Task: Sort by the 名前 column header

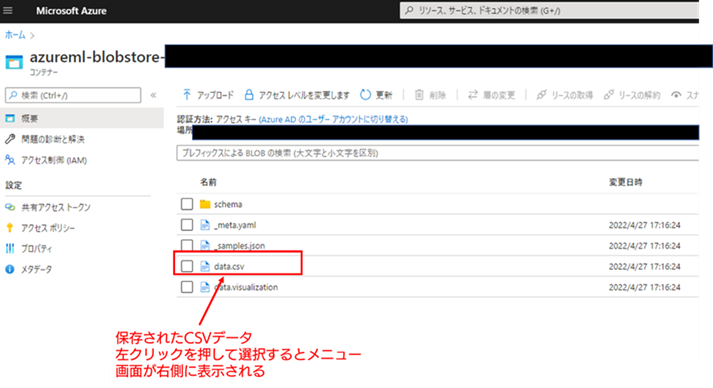Action: pyautogui.click(x=208, y=182)
